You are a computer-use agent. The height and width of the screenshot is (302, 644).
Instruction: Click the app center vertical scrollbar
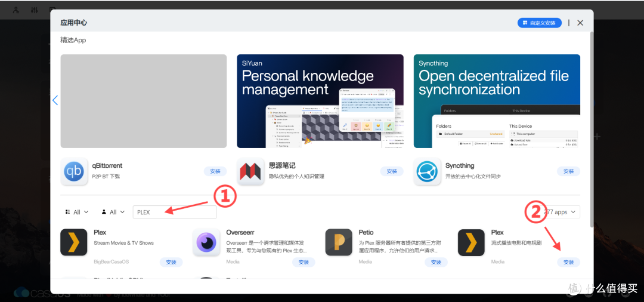click(592, 128)
